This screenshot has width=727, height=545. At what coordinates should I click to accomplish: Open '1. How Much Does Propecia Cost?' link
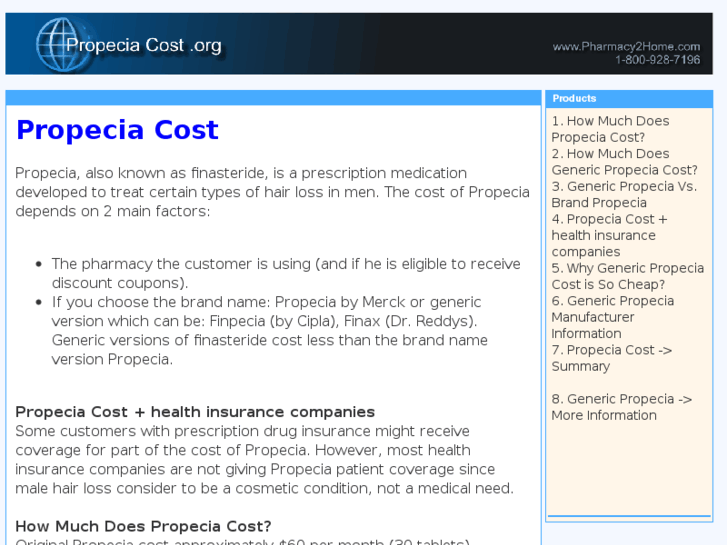point(610,129)
